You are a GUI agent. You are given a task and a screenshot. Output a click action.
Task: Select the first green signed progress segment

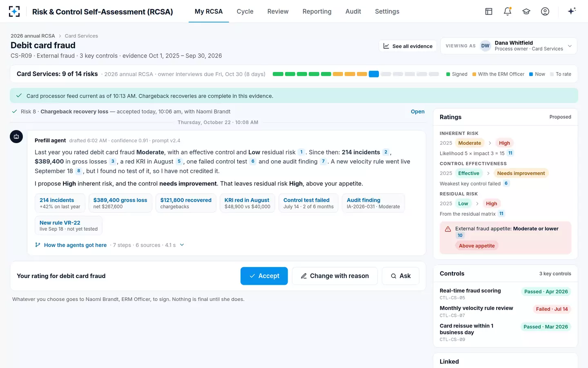278,74
